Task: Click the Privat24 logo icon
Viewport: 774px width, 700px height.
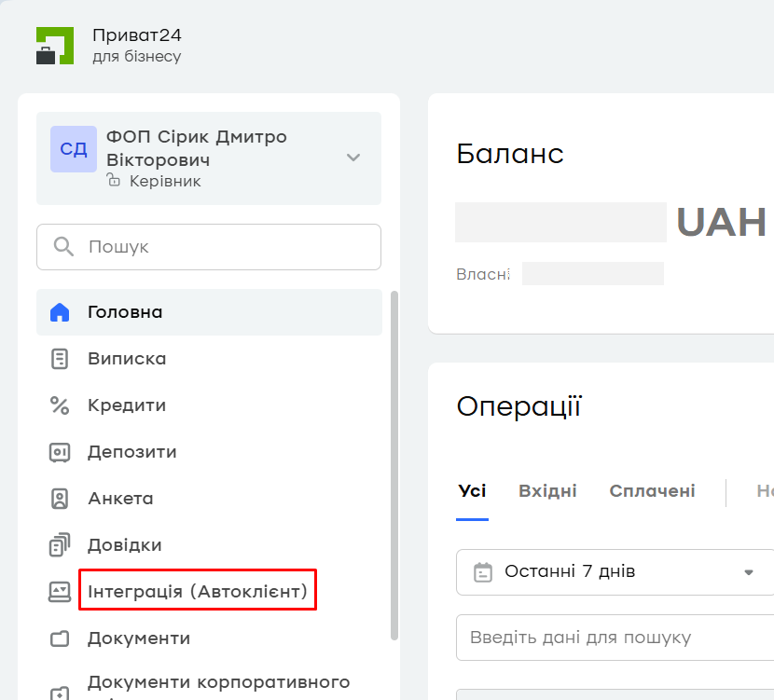Action: coord(55,46)
